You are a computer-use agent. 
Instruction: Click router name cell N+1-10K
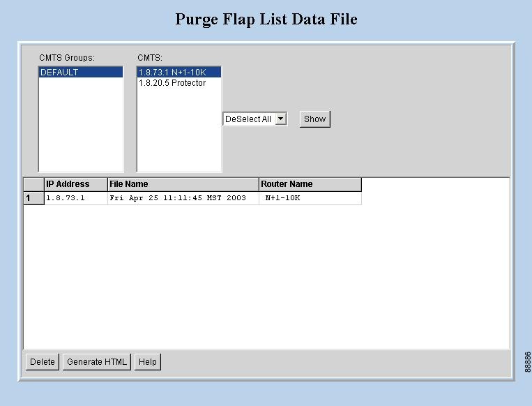[310, 198]
